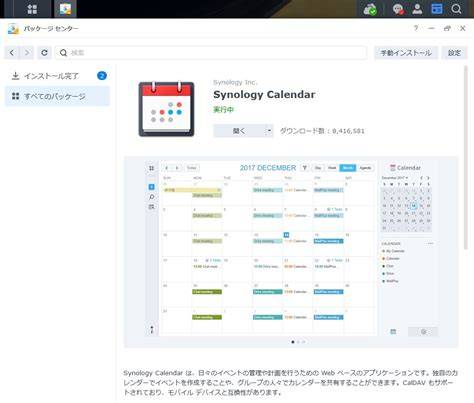
Task: Click the ダウンロード数 download count text
Action: (322, 131)
